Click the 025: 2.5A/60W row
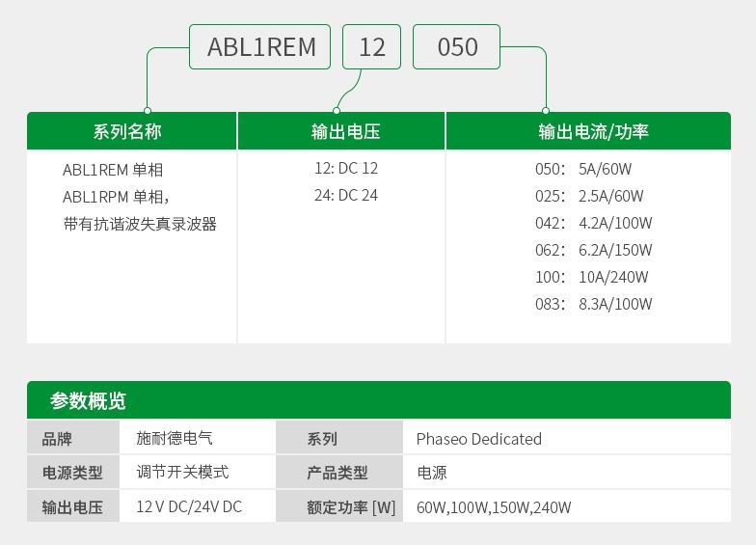Screen dimensions: 756x545 pyautogui.click(x=589, y=197)
